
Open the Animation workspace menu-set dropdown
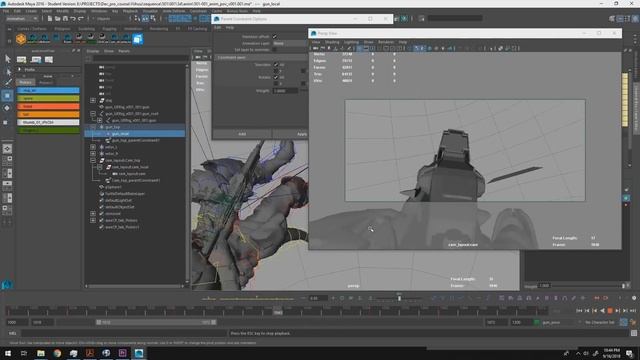pyautogui.click(x=22, y=18)
